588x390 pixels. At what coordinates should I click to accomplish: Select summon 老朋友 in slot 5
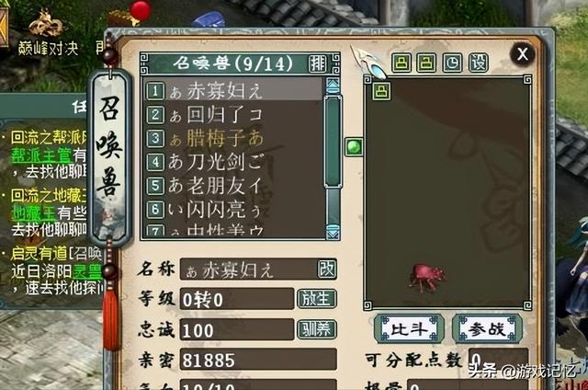click(233, 186)
